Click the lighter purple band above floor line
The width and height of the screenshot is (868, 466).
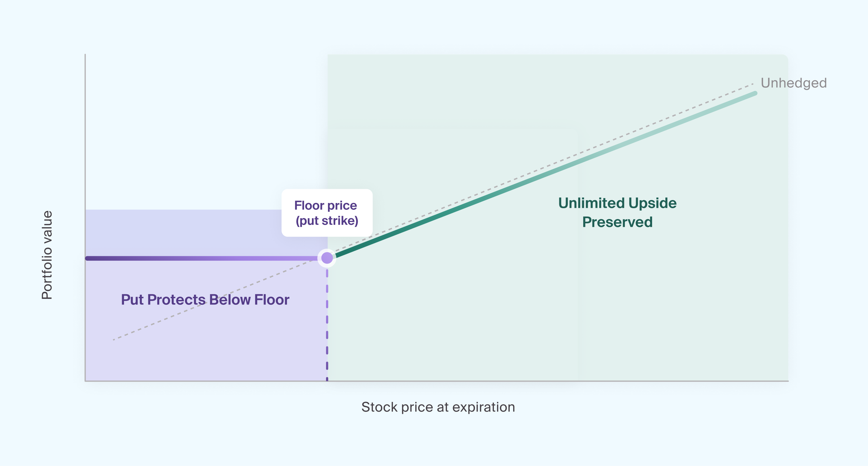pyautogui.click(x=184, y=233)
